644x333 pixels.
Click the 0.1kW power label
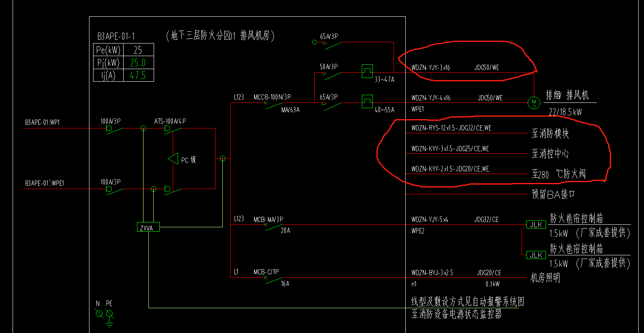pos(492,284)
